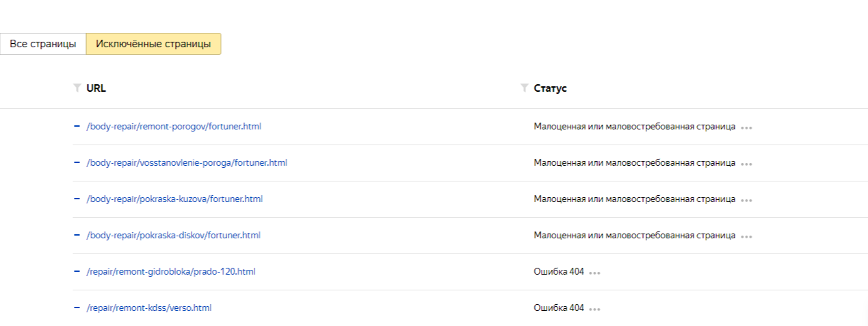Viewport: 868px width, 326px height.
Task: Toggle the minus icon beside remont-gidrobloka/prado-120.html
Action: [x=77, y=271]
